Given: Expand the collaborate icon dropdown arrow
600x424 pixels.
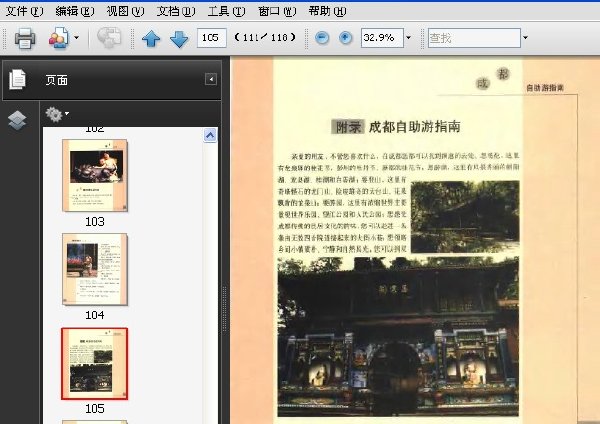Looking at the screenshot, I should click(x=76, y=38).
